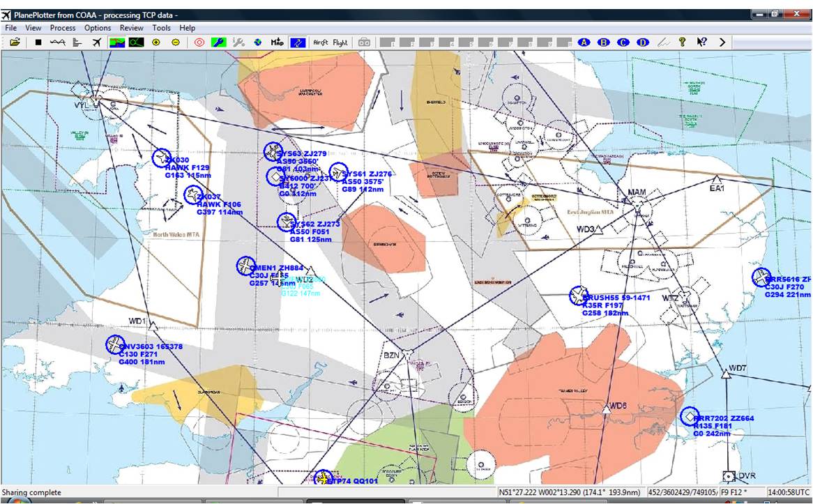Open the Tools menu
This screenshot has width=813, height=504.
(x=161, y=28)
